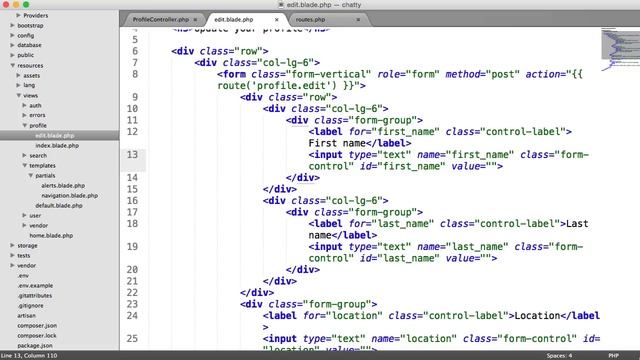Switch to the routes.php tab
The height and width of the screenshot is (360, 640).
pyautogui.click(x=310, y=20)
